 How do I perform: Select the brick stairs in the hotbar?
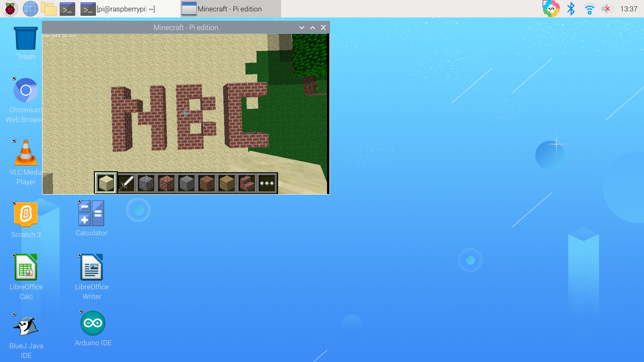[247, 183]
